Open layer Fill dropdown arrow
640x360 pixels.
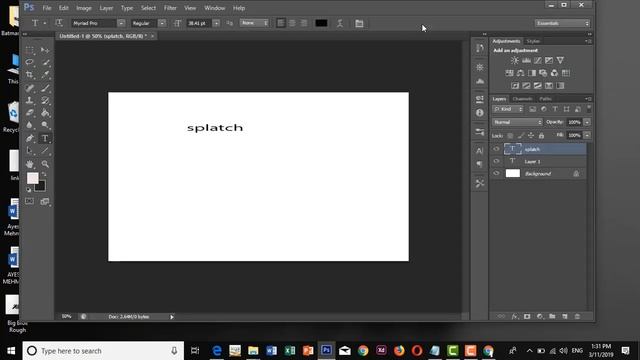click(x=587, y=135)
